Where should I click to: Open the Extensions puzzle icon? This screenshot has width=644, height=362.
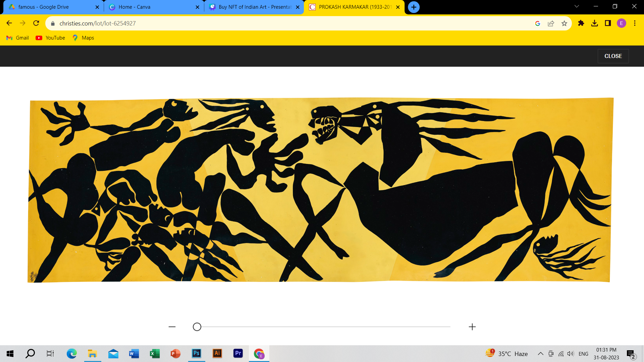coord(581,23)
